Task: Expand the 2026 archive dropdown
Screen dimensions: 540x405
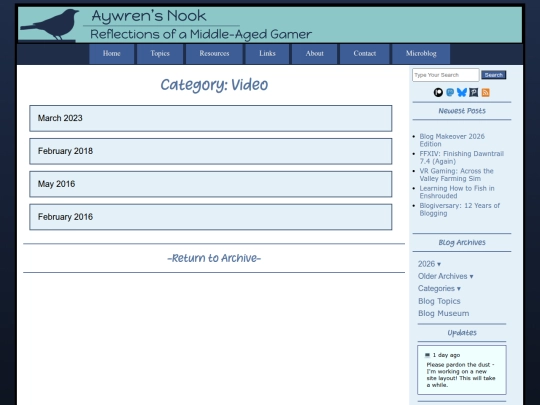Action: [x=429, y=264]
